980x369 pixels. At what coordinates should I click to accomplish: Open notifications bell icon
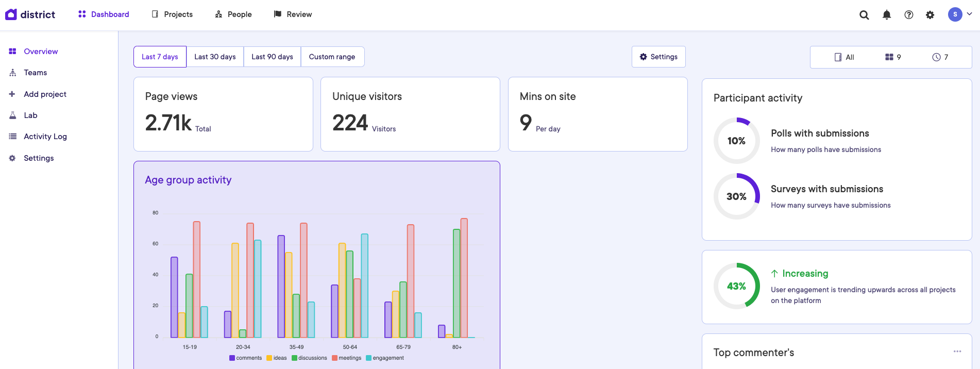pyautogui.click(x=886, y=15)
